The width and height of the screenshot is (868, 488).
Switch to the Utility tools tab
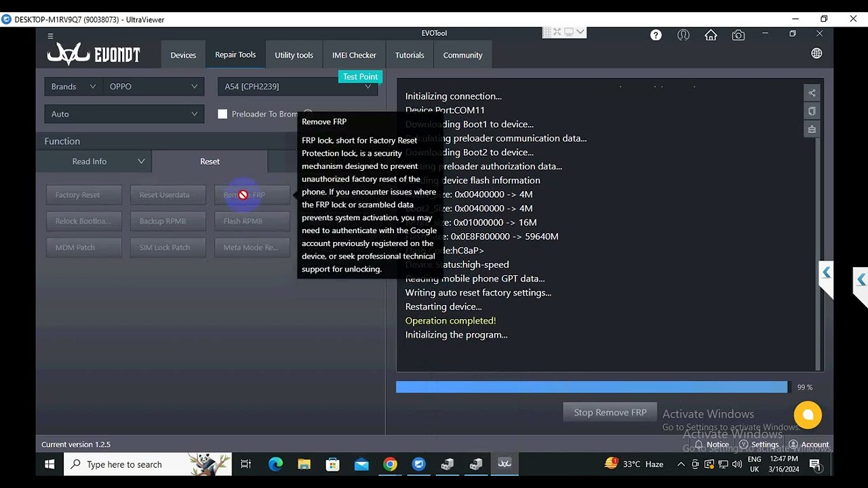pyautogui.click(x=294, y=55)
